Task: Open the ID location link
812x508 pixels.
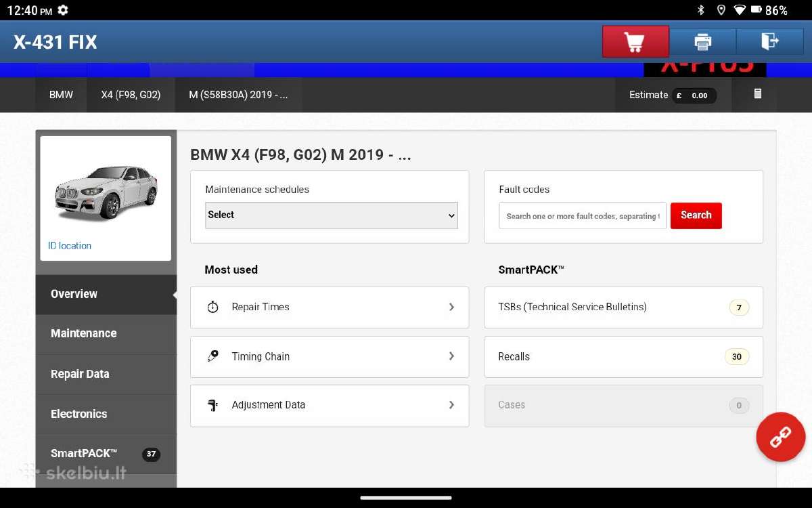Action: click(70, 246)
